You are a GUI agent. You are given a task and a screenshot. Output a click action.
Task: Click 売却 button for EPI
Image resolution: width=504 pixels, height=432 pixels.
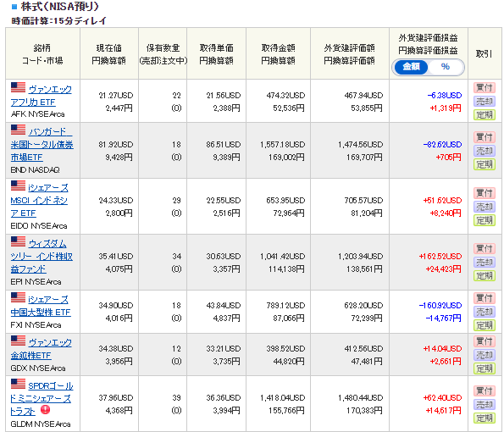click(484, 263)
